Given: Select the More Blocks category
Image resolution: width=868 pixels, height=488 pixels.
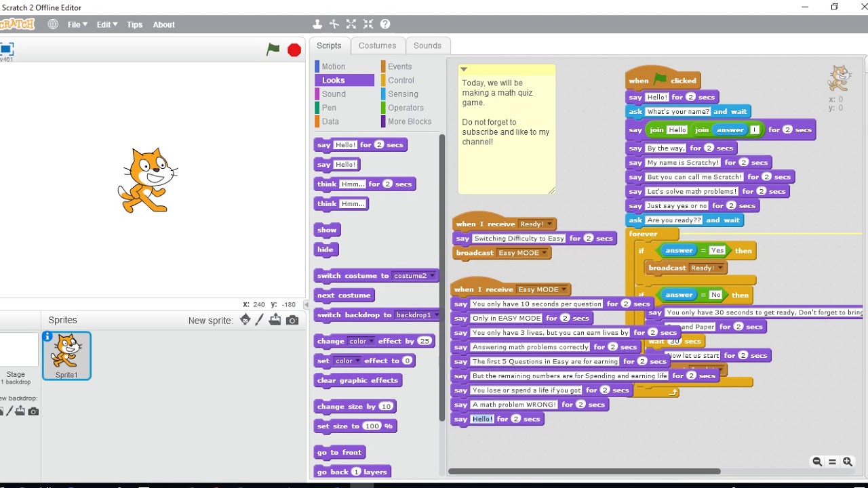Looking at the screenshot, I should tap(409, 121).
